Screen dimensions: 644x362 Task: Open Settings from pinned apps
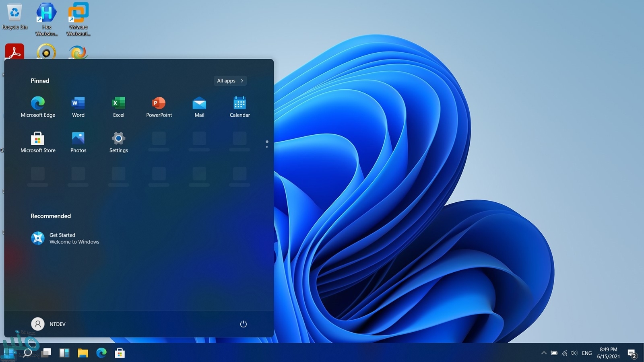click(x=118, y=142)
